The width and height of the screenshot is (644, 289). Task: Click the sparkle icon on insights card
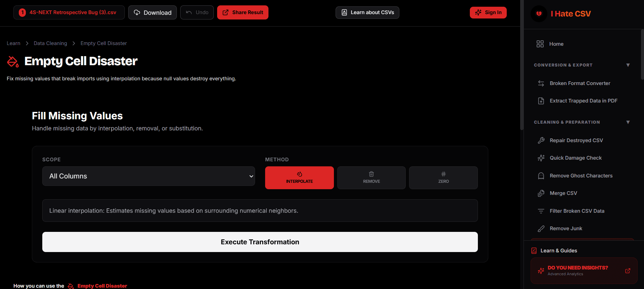(x=541, y=271)
